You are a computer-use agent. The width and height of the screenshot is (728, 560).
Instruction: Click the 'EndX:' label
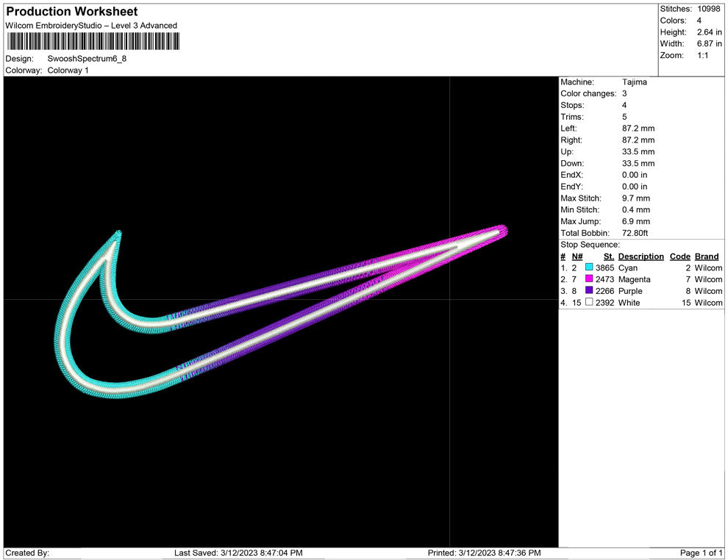pos(571,175)
